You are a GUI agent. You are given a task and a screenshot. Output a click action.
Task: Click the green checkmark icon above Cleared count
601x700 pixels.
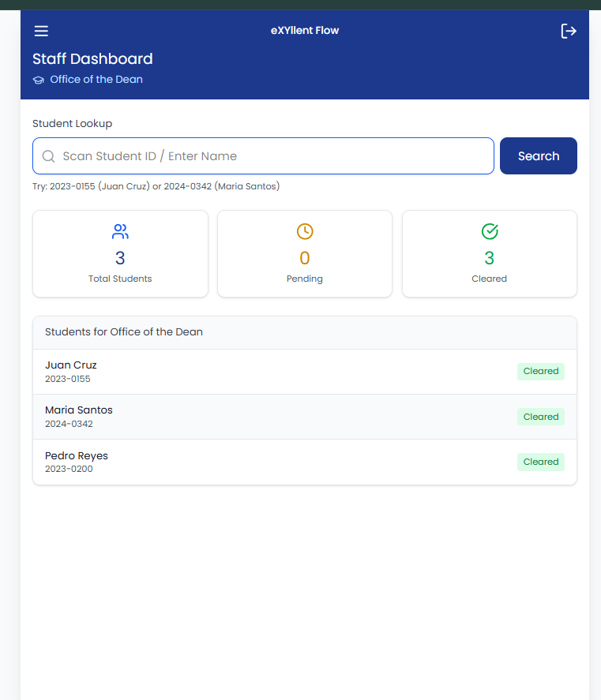point(489,231)
